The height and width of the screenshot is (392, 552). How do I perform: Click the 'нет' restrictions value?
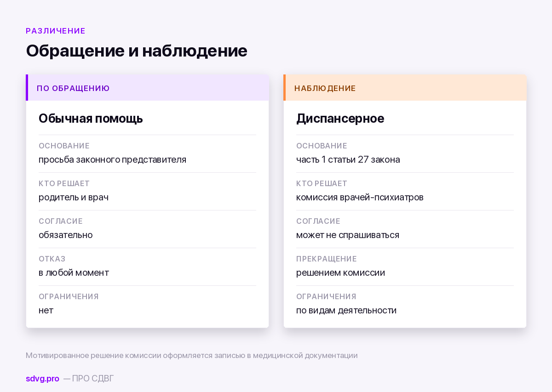(x=46, y=311)
